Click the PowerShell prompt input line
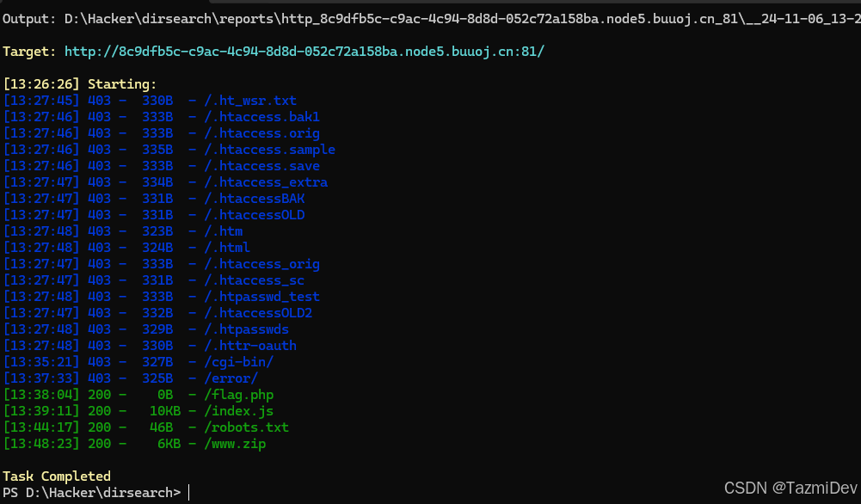 (x=96, y=493)
